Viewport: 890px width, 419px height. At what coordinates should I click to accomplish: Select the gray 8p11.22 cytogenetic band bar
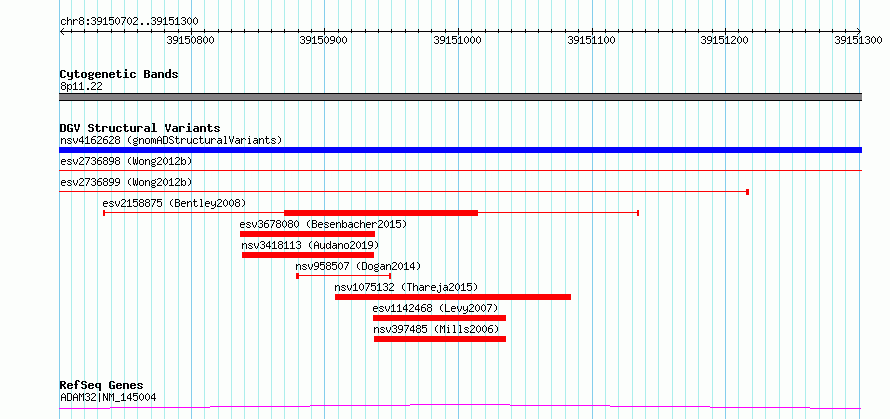click(x=460, y=97)
